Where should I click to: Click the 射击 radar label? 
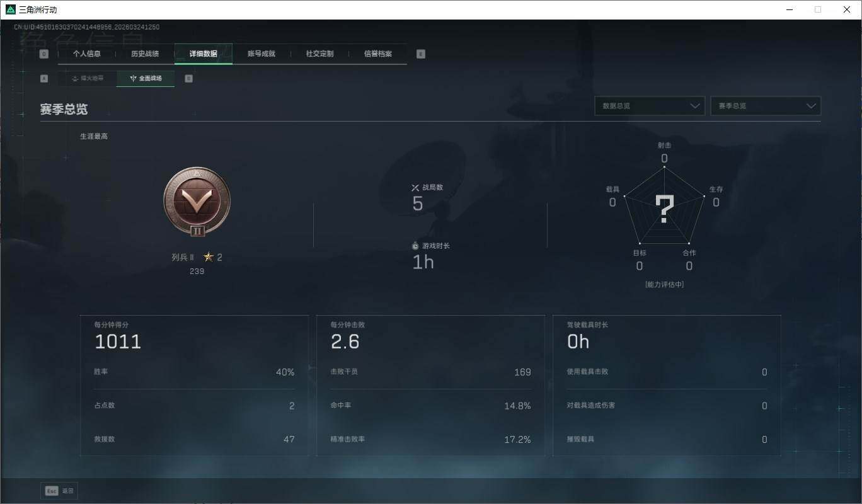click(x=664, y=146)
